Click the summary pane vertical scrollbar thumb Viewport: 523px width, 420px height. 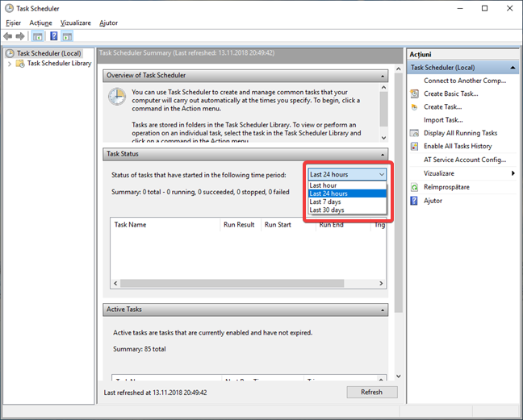pyautogui.click(x=398, y=193)
